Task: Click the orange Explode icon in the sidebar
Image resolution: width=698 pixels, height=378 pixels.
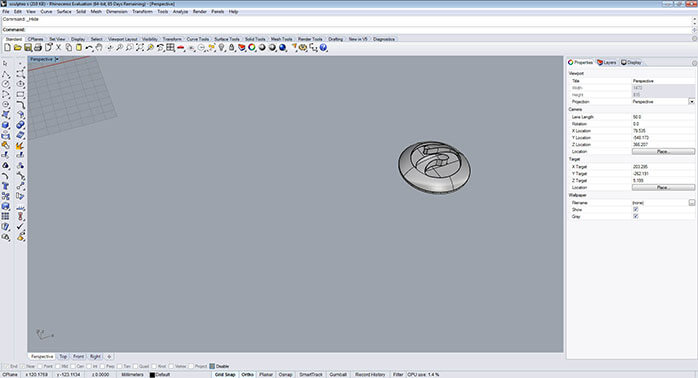Action: (20, 146)
